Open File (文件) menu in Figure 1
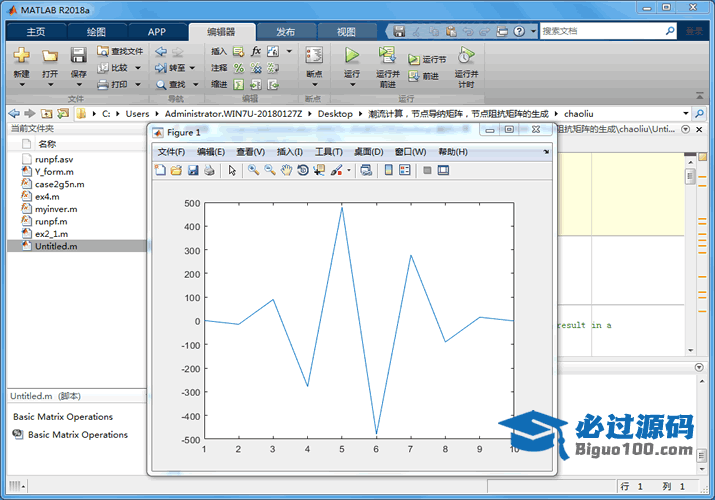The image size is (715, 500). (x=171, y=152)
